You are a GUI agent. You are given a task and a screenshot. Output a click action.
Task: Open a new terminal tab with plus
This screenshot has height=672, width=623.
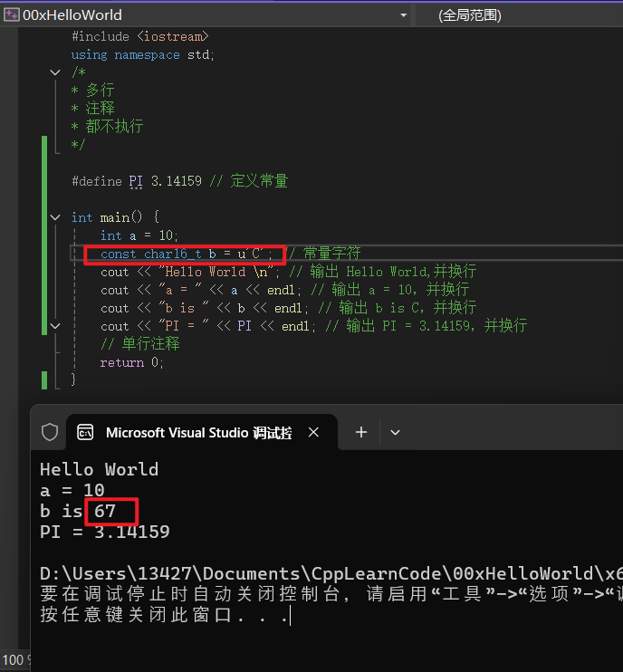click(x=361, y=432)
